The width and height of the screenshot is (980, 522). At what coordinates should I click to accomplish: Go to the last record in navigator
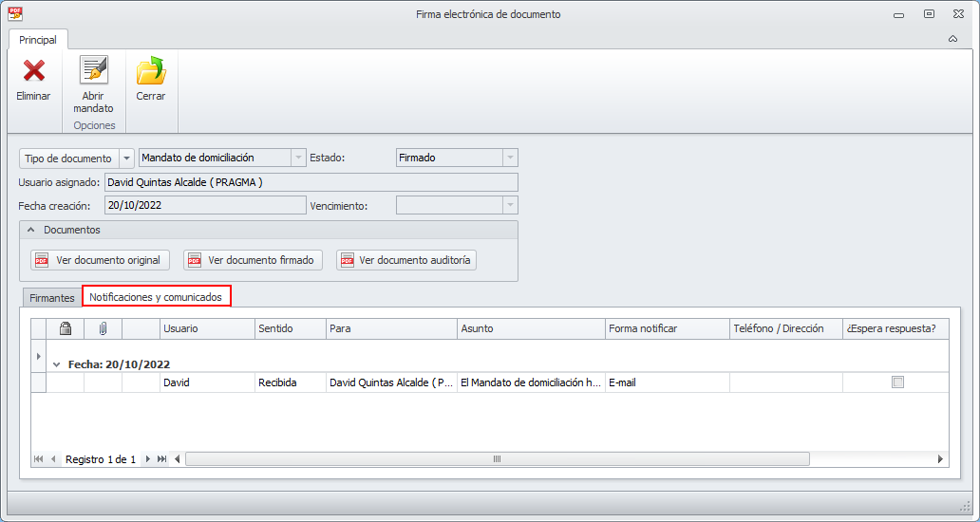pyautogui.click(x=162, y=458)
